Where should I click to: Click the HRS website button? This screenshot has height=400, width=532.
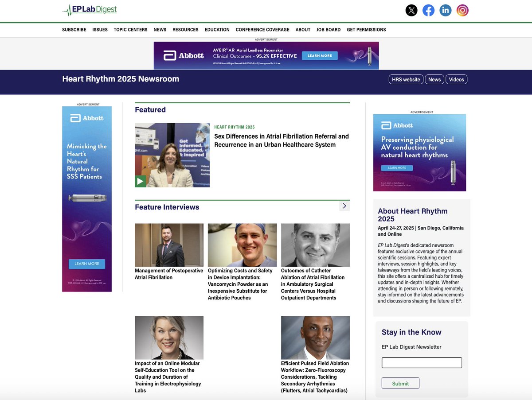tap(406, 79)
